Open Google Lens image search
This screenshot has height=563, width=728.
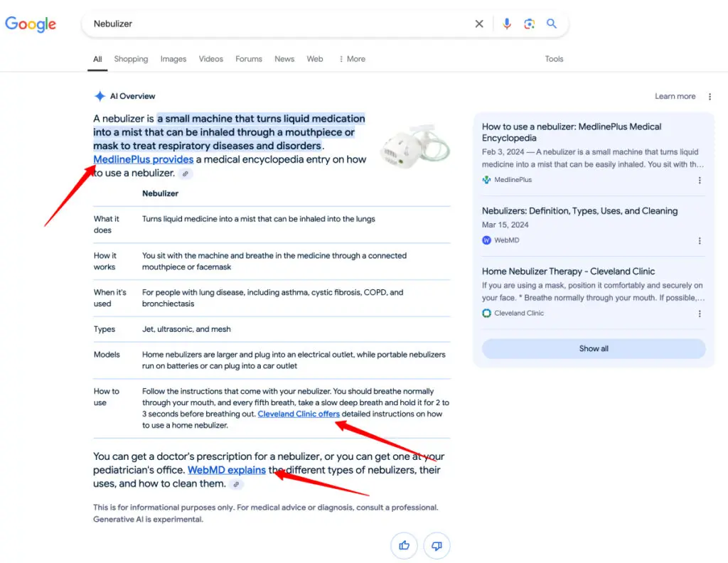pos(529,23)
